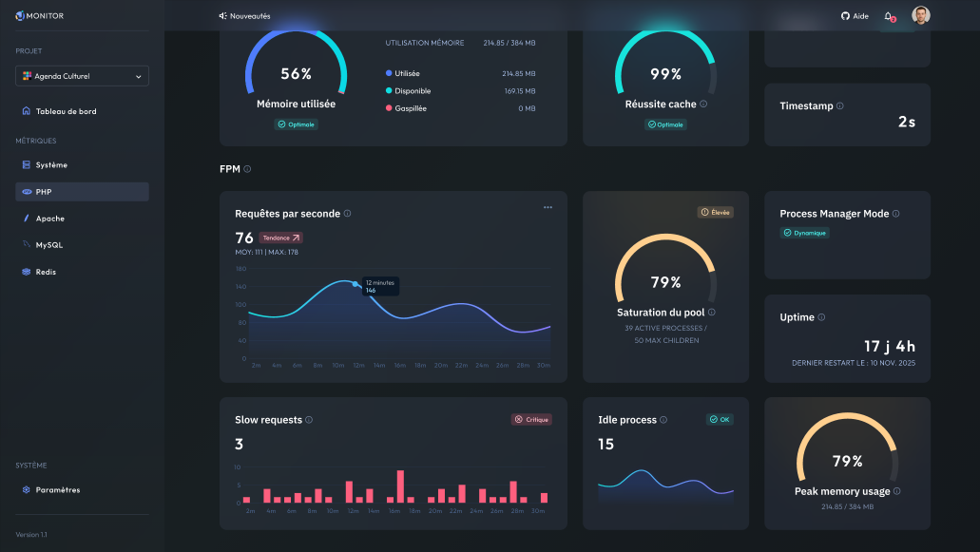Click the UTILISATION MÉMOIRE heading
This screenshot has height=552, width=980.
click(424, 43)
